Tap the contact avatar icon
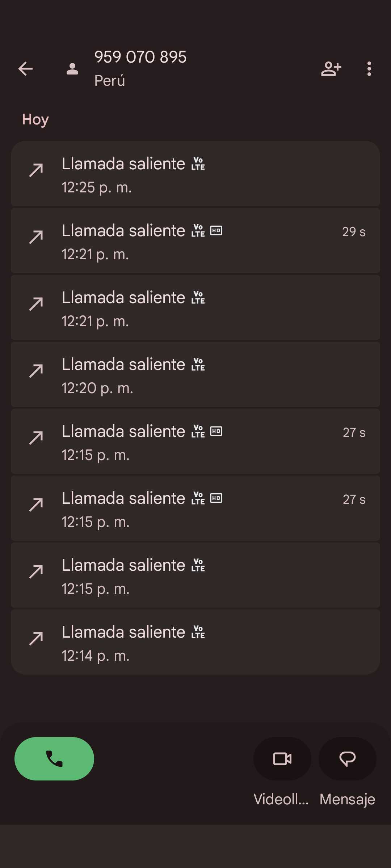Screen dimensions: 391x868 point(72,69)
